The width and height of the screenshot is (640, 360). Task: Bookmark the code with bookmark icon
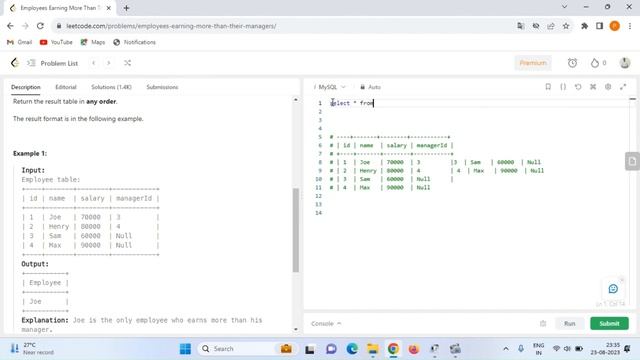point(548,87)
